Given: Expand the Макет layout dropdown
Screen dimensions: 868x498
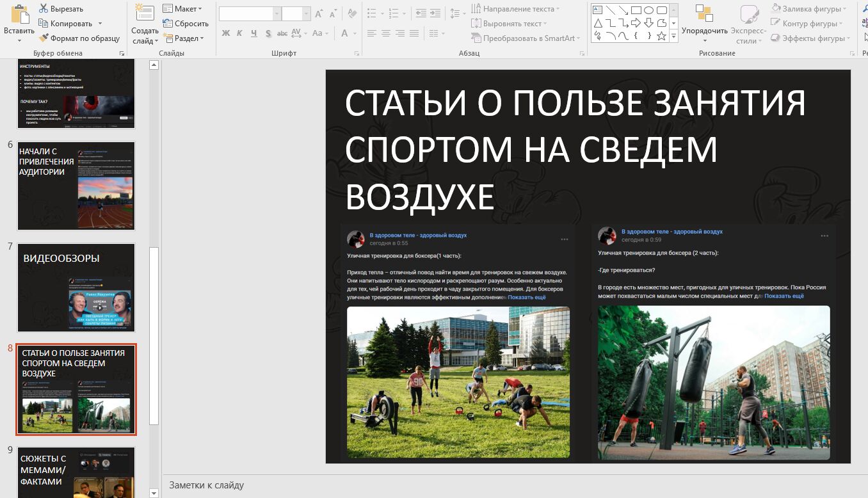Looking at the screenshot, I should click(x=182, y=9).
